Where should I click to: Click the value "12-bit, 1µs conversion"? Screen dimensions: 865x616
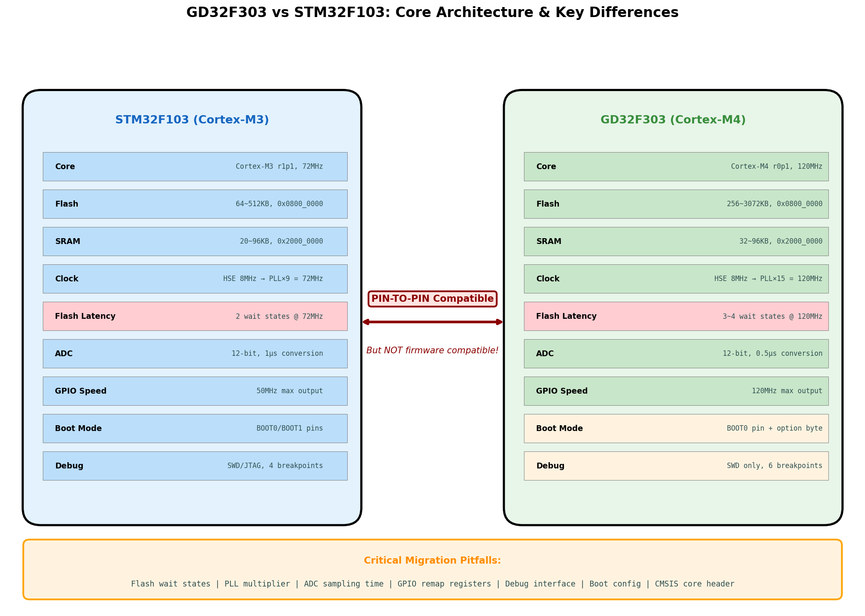277,354
